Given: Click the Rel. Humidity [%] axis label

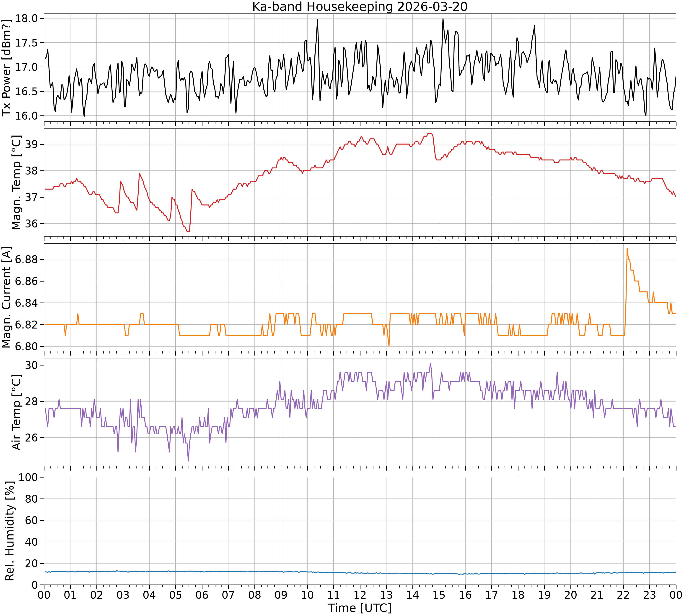Looking at the screenshot, I should [10, 531].
